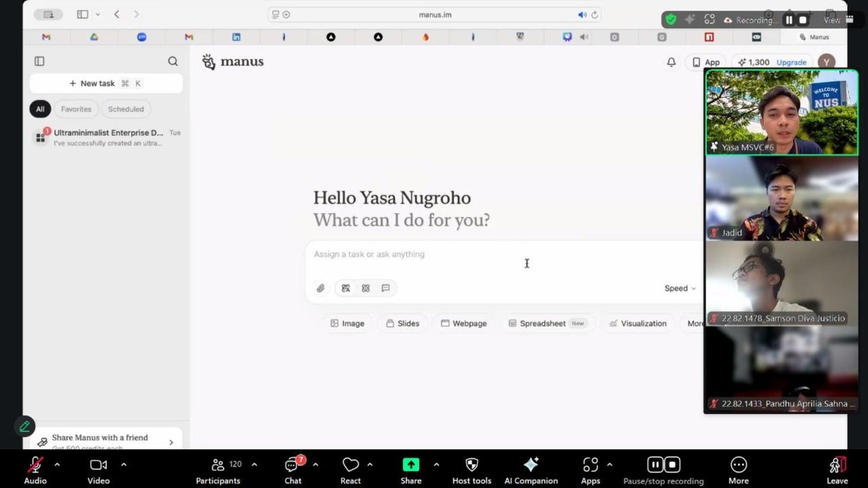868x488 pixels.
Task: Open the Zoom Chat panel
Action: (293, 471)
